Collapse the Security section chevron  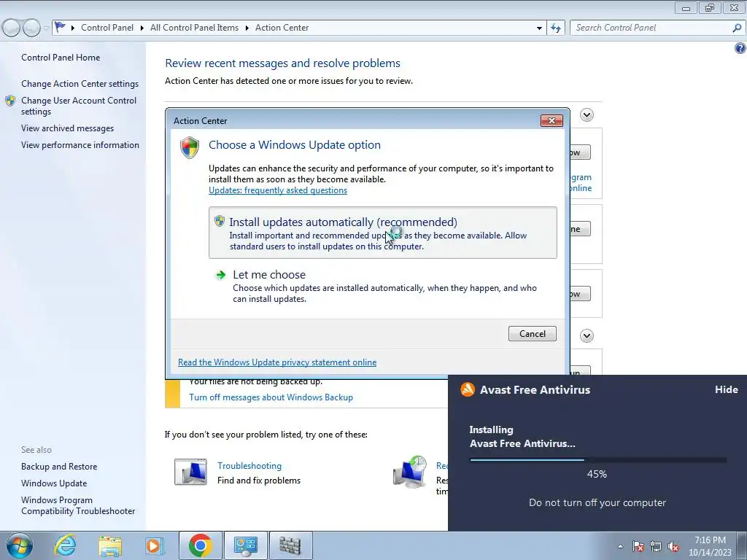(587, 114)
